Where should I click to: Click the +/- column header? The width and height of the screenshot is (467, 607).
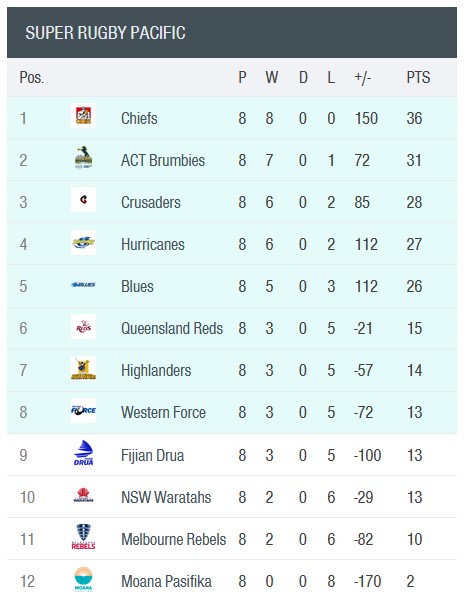[362, 77]
